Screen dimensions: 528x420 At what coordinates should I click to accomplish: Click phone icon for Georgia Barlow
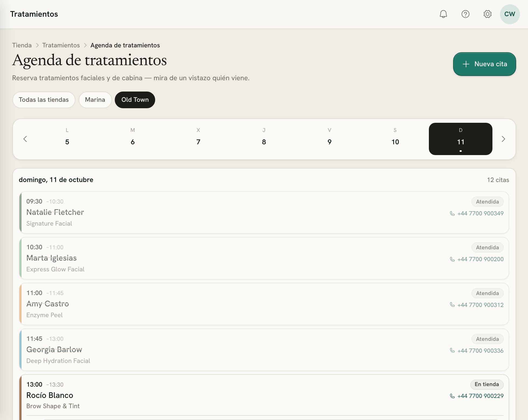(x=452, y=351)
